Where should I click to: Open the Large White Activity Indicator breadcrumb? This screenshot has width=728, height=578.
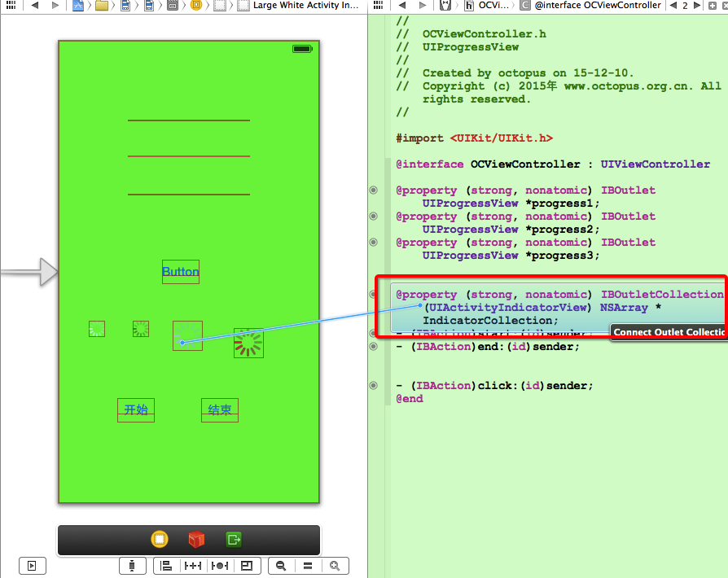click(300, 6)
